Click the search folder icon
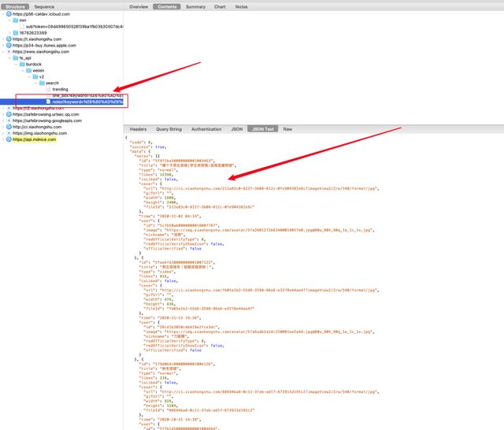Image resolution: width=504 pixels, height=430 pixels. [42, 83]
